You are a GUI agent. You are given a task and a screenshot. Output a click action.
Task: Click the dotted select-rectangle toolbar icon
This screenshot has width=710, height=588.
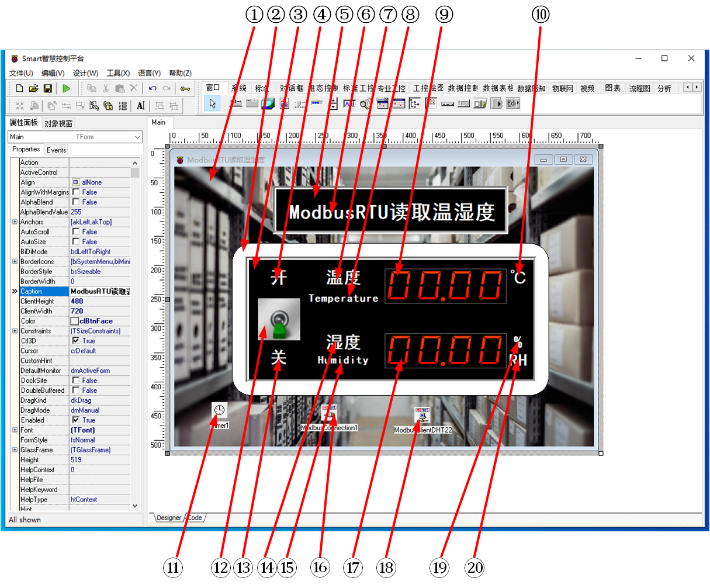coord(94,106)
